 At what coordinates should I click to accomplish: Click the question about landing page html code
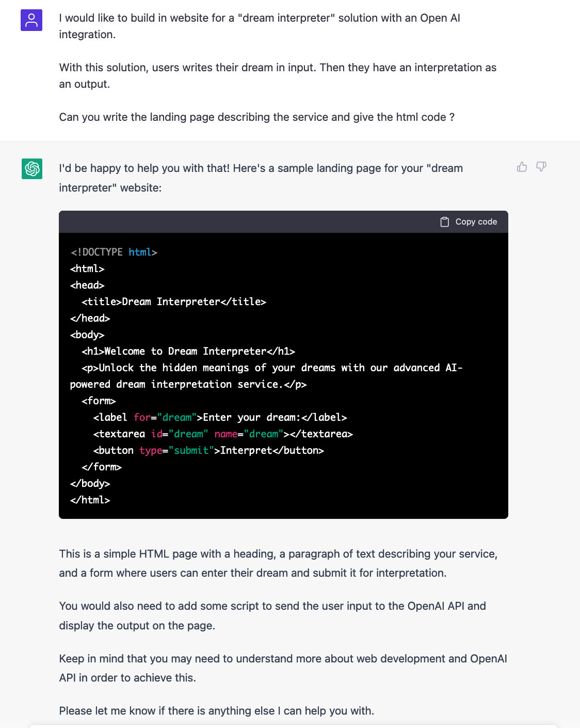point(257,117)
